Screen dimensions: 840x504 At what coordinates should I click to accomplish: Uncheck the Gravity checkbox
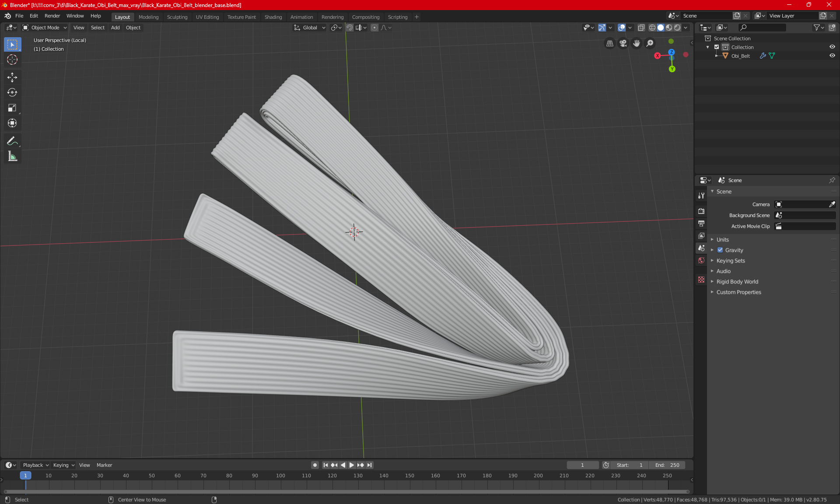[720, 250]
